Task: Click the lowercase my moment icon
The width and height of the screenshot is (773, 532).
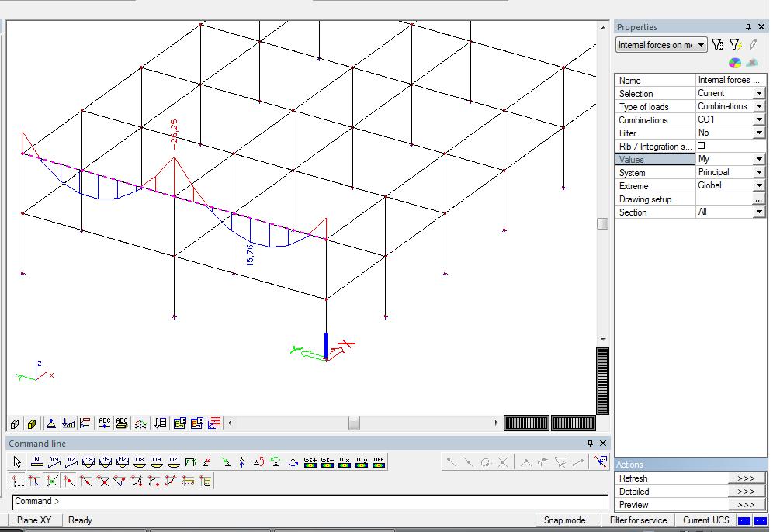Action: [361, 462]
